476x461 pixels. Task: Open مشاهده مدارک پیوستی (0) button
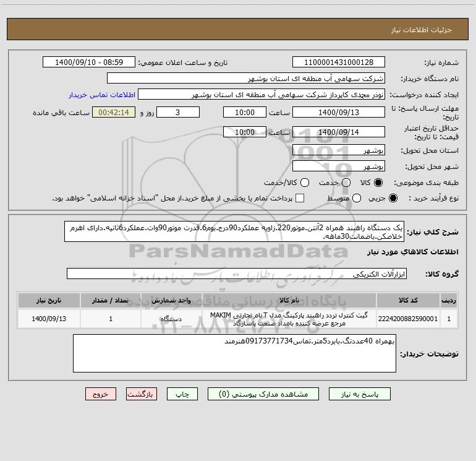coord(263,394)
